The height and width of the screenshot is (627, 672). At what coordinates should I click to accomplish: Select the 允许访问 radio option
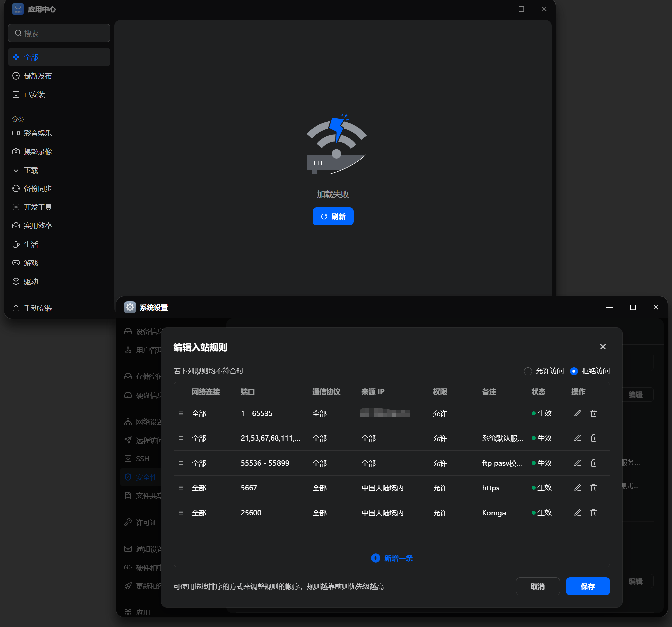[x=528, y=371]
